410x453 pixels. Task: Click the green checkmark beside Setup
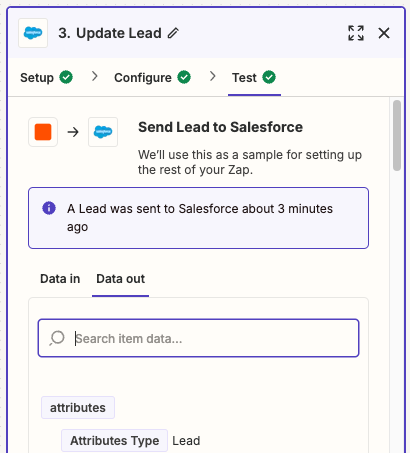[66, 77]
